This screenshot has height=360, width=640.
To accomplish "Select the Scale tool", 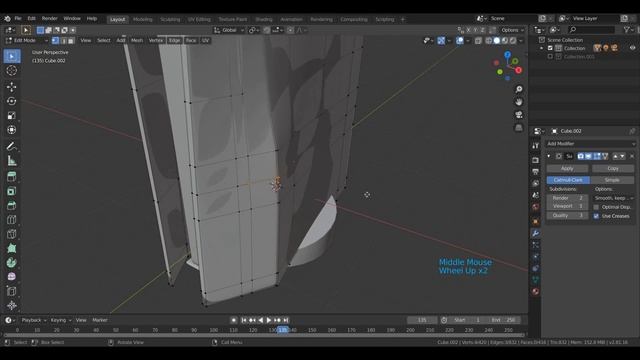I will pos(11,115).
